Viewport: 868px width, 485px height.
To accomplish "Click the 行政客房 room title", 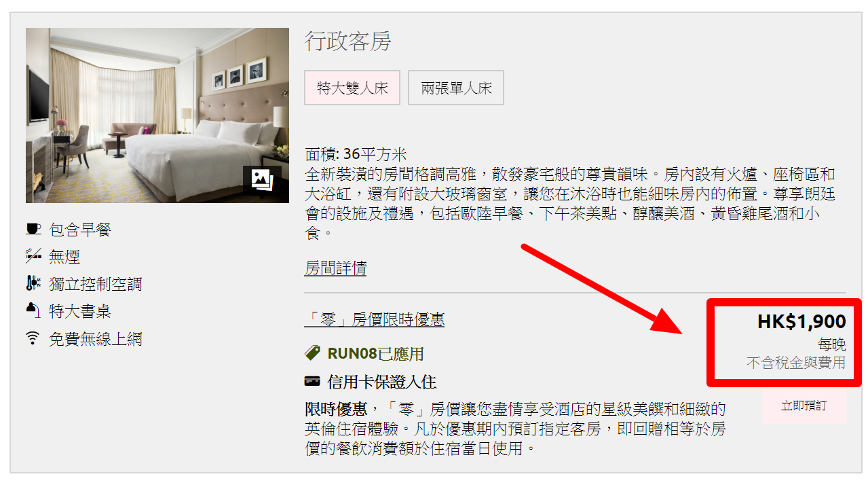I will coord(348,41).
